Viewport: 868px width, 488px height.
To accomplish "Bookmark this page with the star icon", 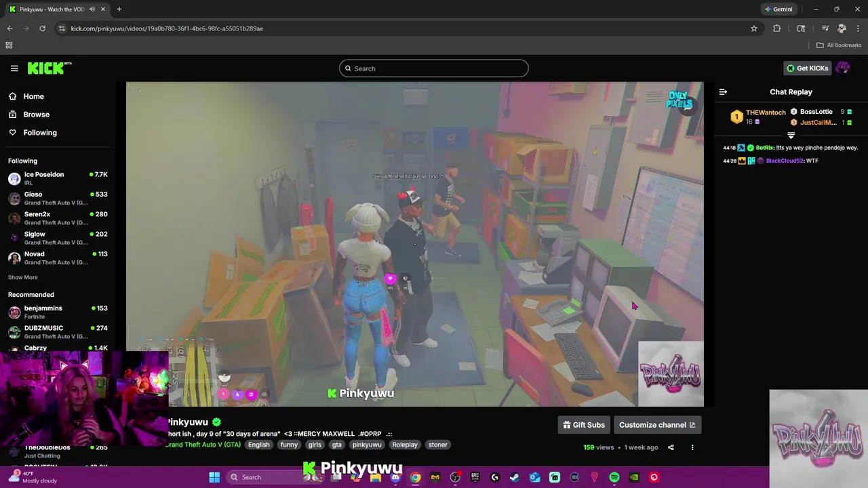I will coord(754,28).
